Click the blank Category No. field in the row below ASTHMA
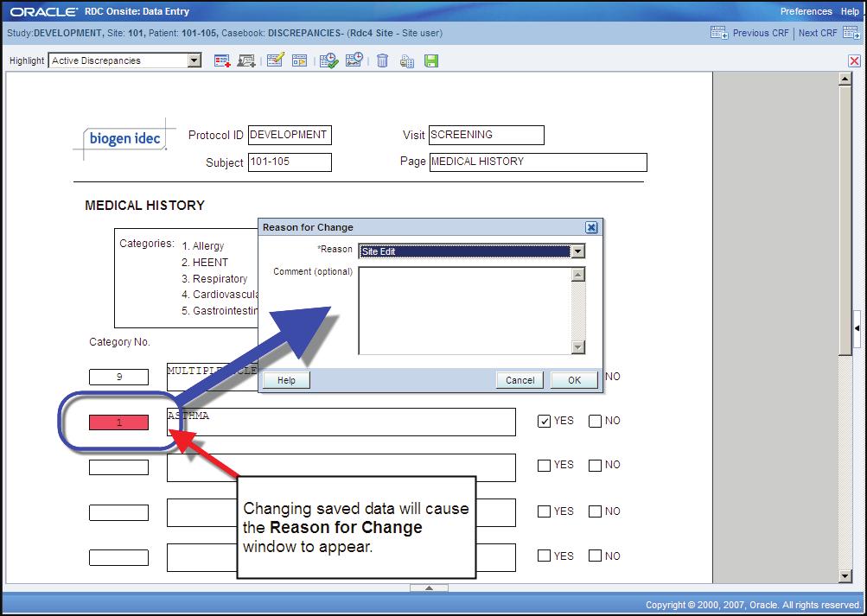 (x=119, y=467)
